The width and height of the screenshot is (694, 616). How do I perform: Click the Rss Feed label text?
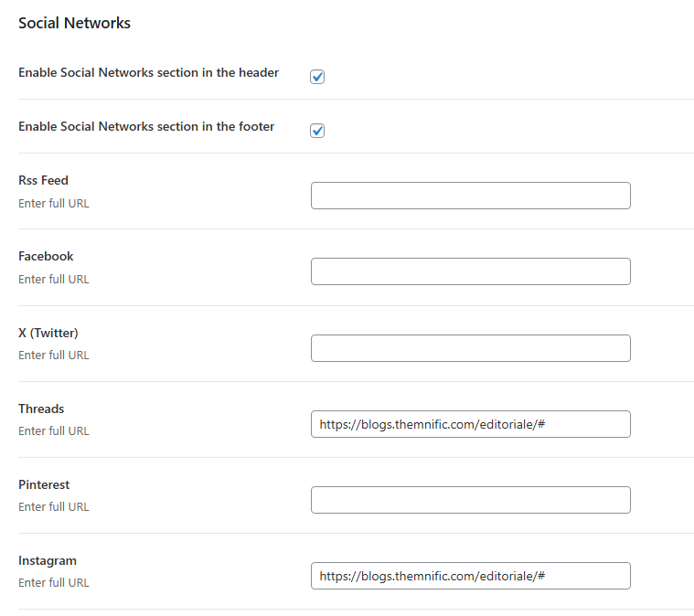pos(43,180)
